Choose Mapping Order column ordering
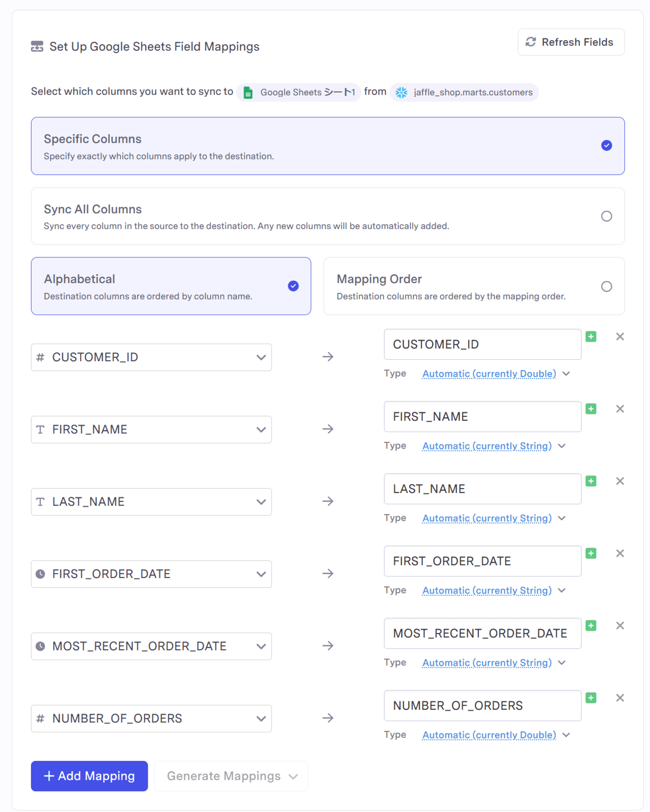Screen dimensions: 650x812 point(474,286)
